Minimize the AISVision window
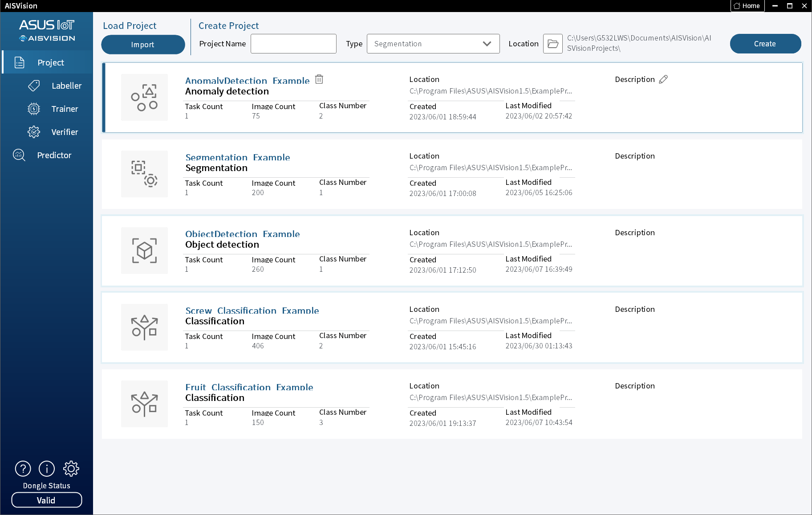The height and width of the screenshot is (515, 812). pyautogui.click(x=775, y=6)
